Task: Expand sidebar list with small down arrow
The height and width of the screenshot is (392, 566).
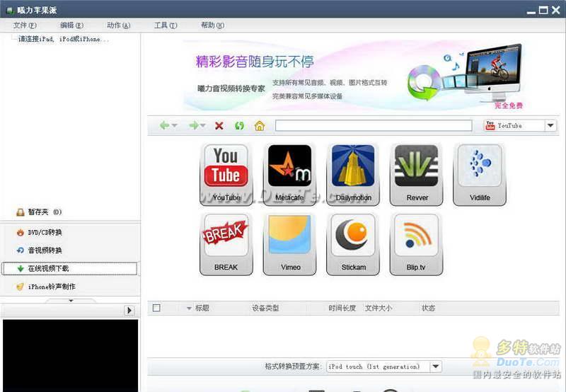Action: (x=71, y=300)
